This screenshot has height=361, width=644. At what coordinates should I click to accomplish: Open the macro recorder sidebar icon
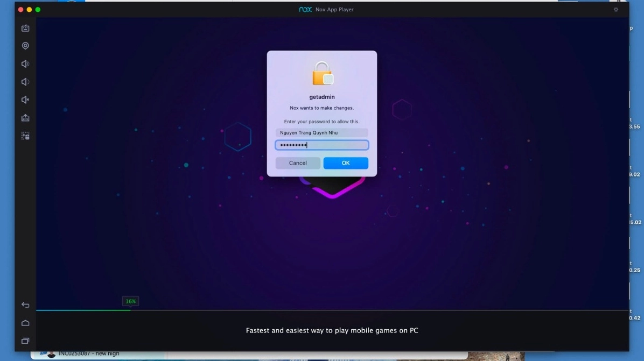(x=25, y=136)
